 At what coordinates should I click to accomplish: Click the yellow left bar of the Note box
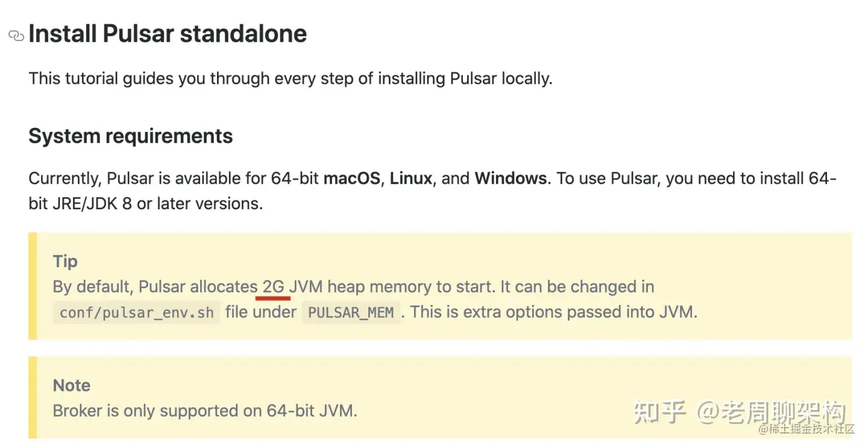click(33, 397)
